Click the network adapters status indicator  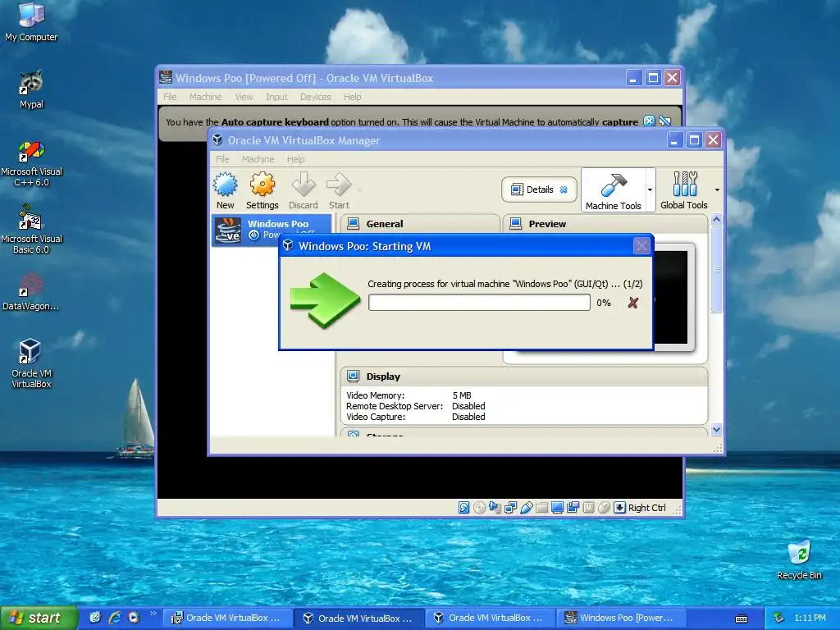pyautogui.click(x=510, y=507)
